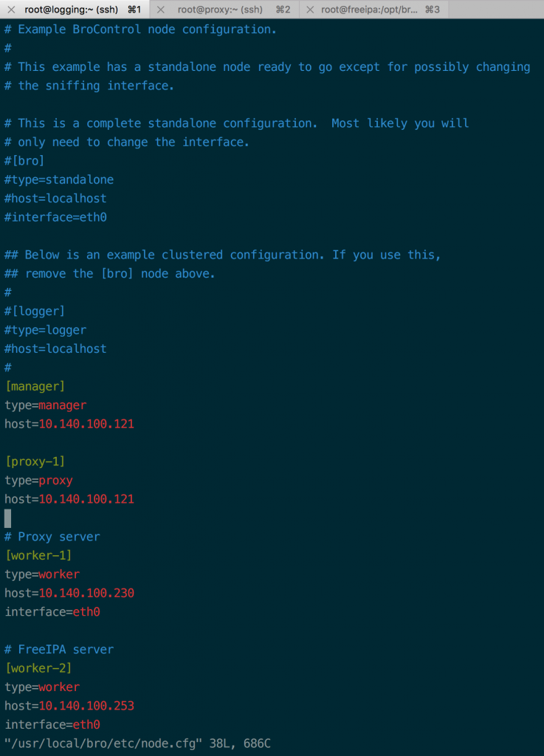This screenshot has width=544, height=756.
Task: Click the node.cfg file status line
Action: [x=137, y=743]
